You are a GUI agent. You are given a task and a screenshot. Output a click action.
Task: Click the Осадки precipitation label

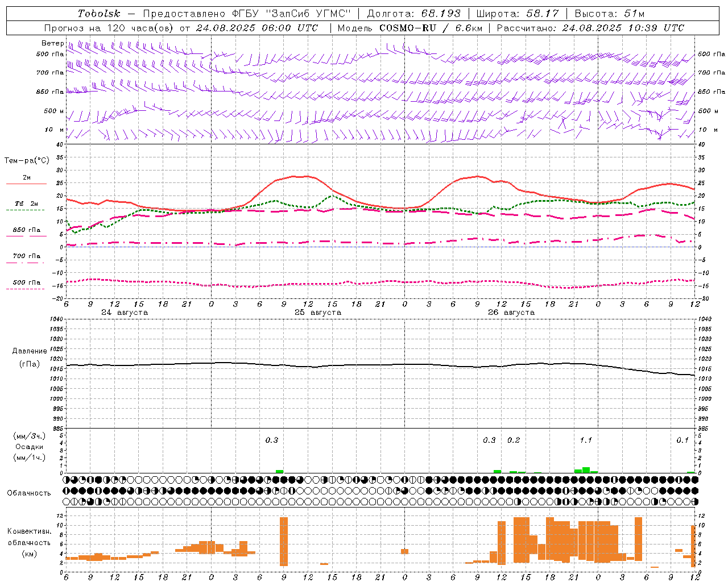tap(29, 447)
